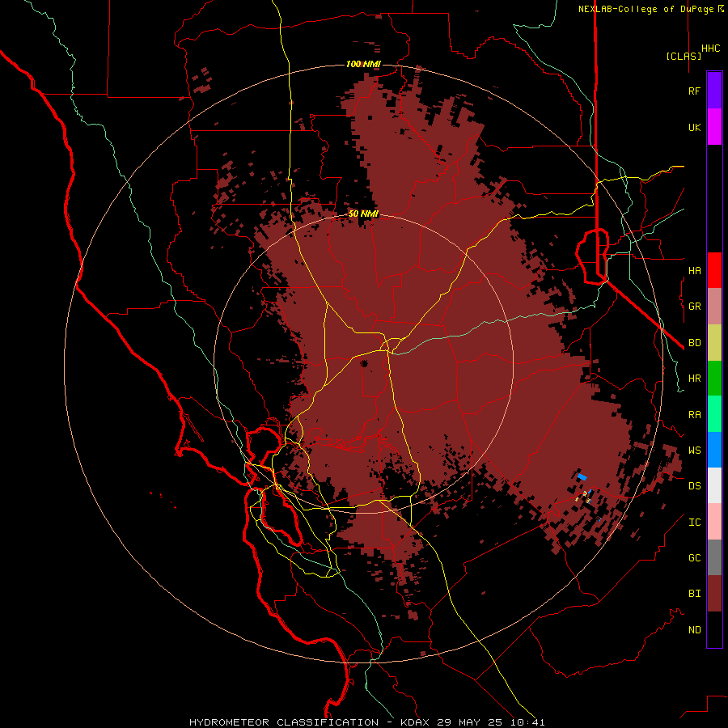This screenshot has height=728, width=728.
Task: Click the DS white legend swatch
Action: pos(714,485)
